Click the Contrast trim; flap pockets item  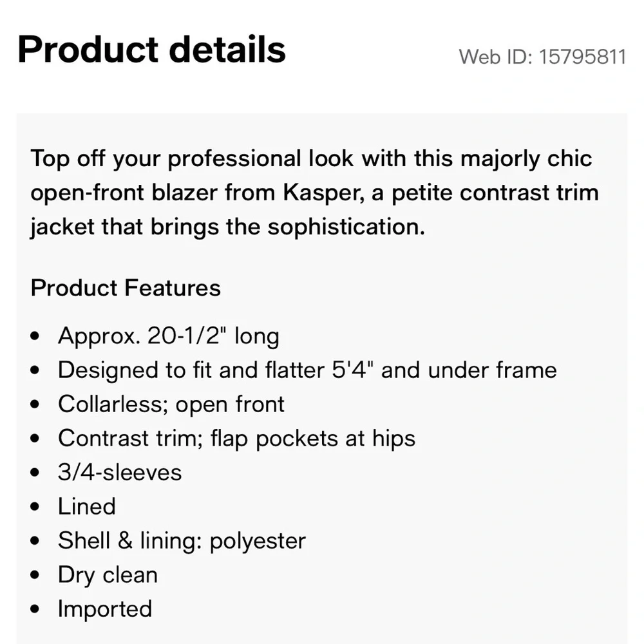236,438
